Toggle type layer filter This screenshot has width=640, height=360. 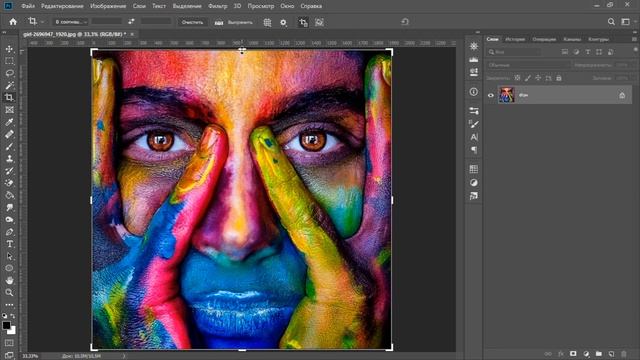tap(588, 52)
